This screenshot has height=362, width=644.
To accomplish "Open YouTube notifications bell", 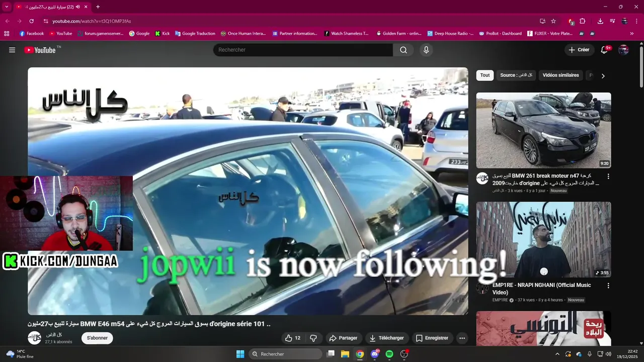I will (605, 50).
